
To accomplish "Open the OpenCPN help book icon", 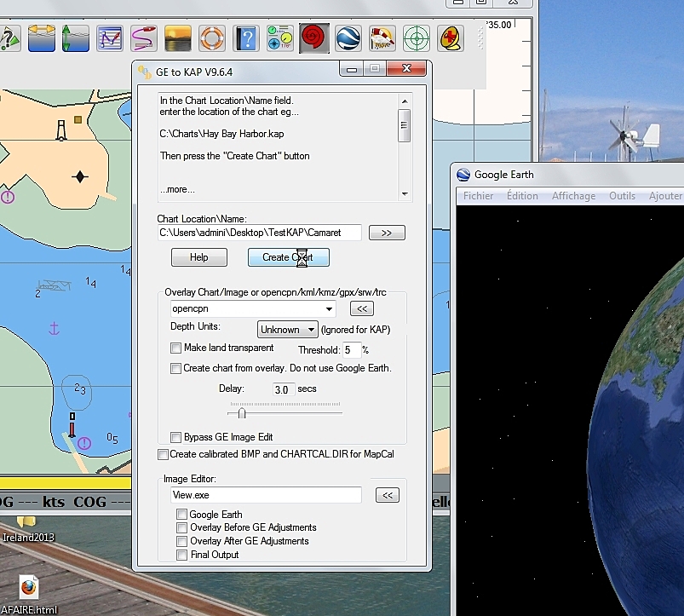I will point(245,38).
